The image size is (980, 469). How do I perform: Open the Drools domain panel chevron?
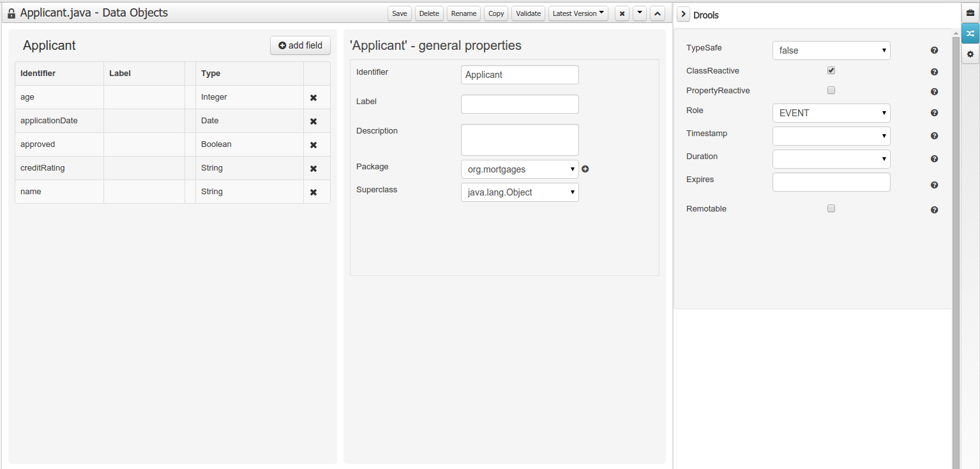tap(682, 13)
